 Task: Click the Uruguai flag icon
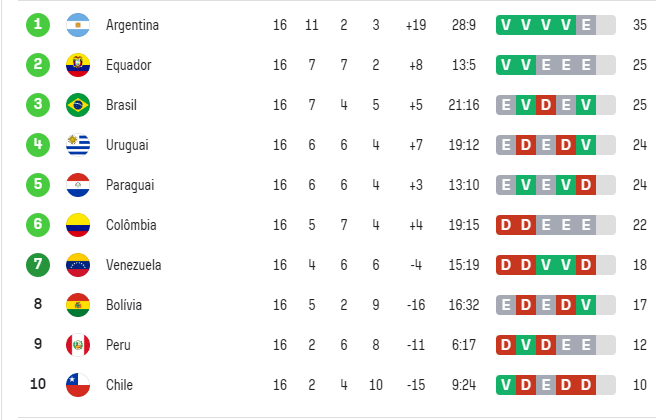click(78, 145)
